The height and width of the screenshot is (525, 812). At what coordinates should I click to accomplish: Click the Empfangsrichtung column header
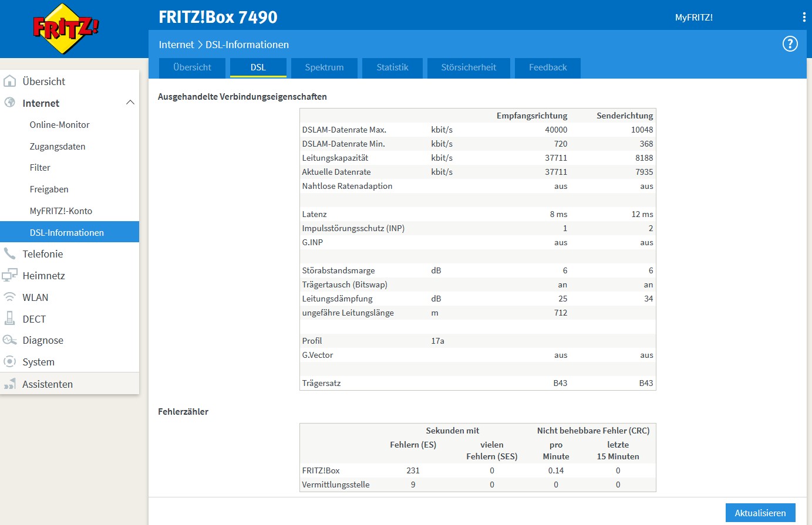pos(532,116)
